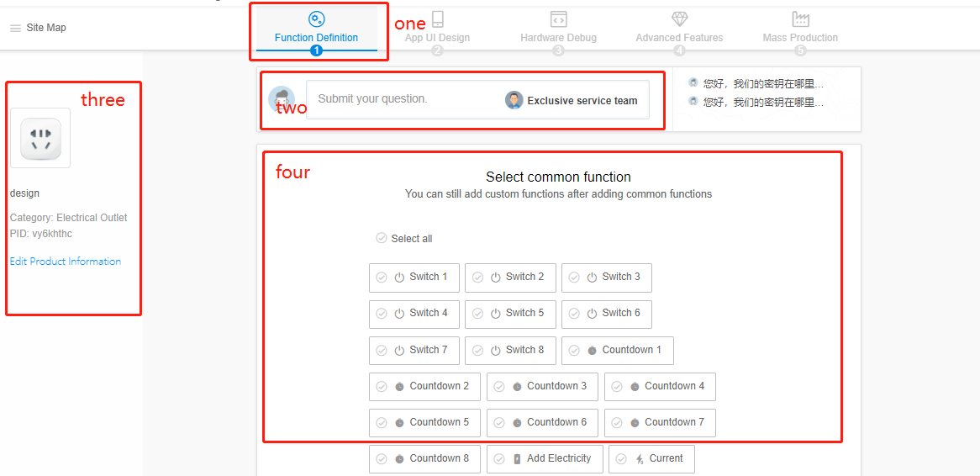Viewport: 980px width, 476px height.
Task: Check the Select all checkbox
Action: [382, 238]
